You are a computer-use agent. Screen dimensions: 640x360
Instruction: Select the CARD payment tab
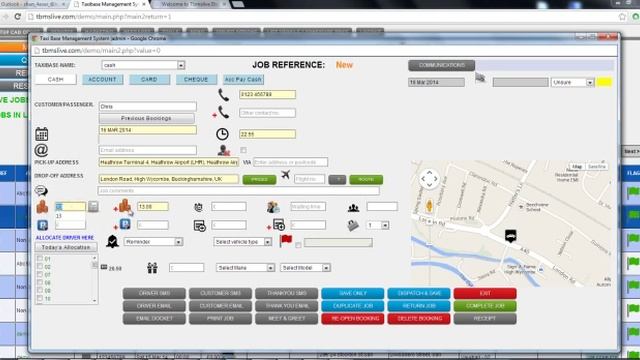click(149, 79)
